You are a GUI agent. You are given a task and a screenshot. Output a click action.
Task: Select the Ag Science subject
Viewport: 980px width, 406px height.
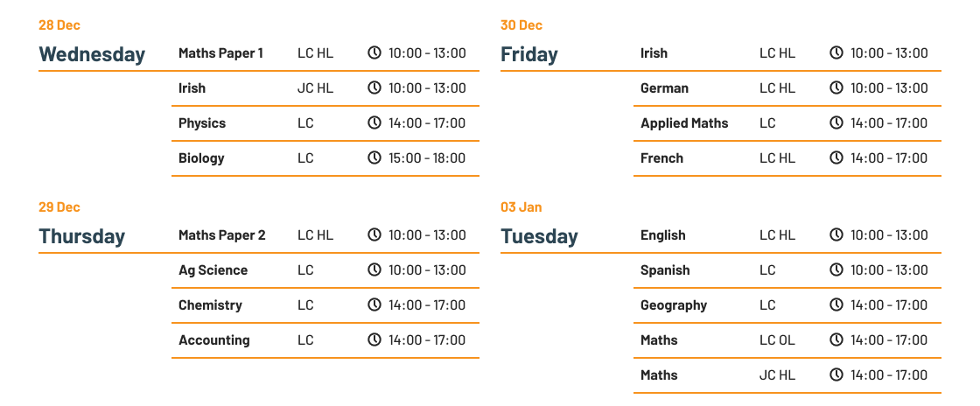(213, 270)
